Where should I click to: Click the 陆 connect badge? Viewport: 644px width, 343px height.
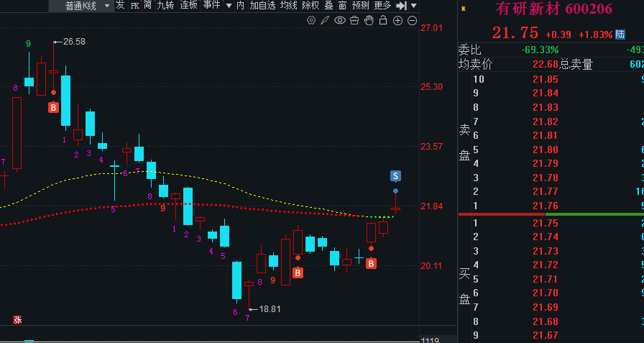pos(620,35)
